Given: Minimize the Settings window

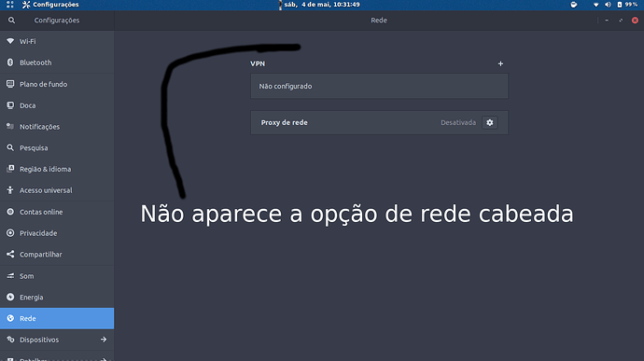Looking at the screenshot, I should coord(607,21).
